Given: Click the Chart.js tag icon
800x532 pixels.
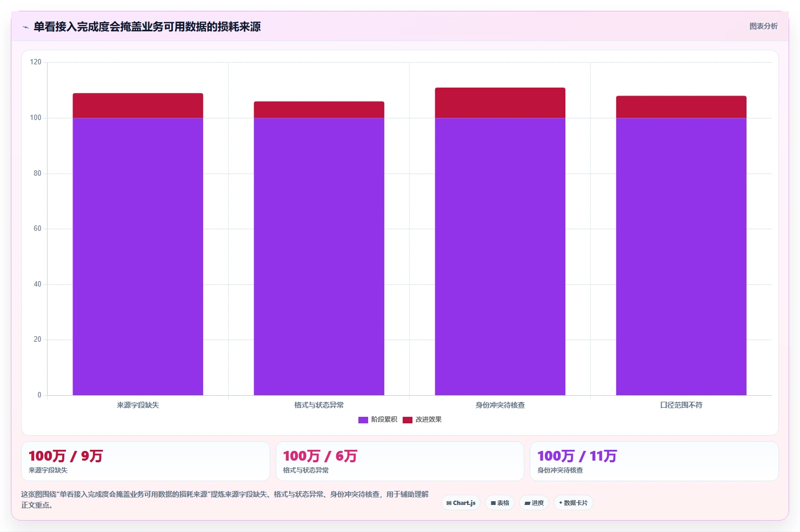Looking at the screenshot, I should point(449,503).
